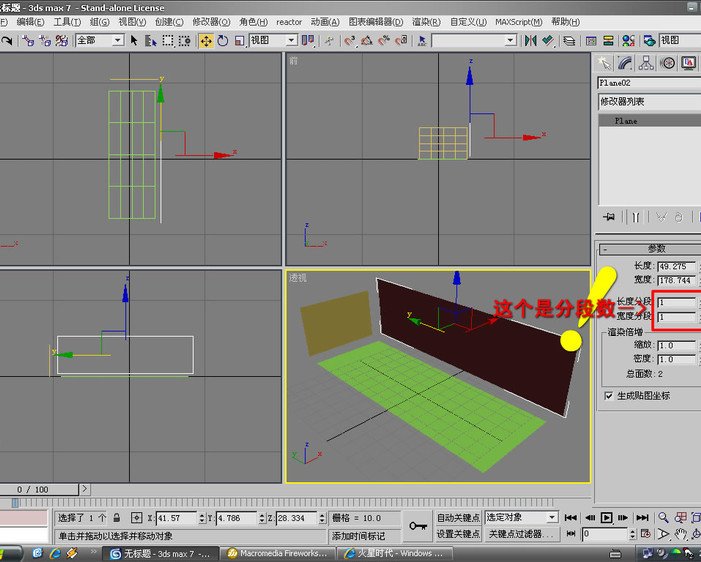Click the Align tool icon
This screenshot has width=701, height=562.
coord(548,41)
